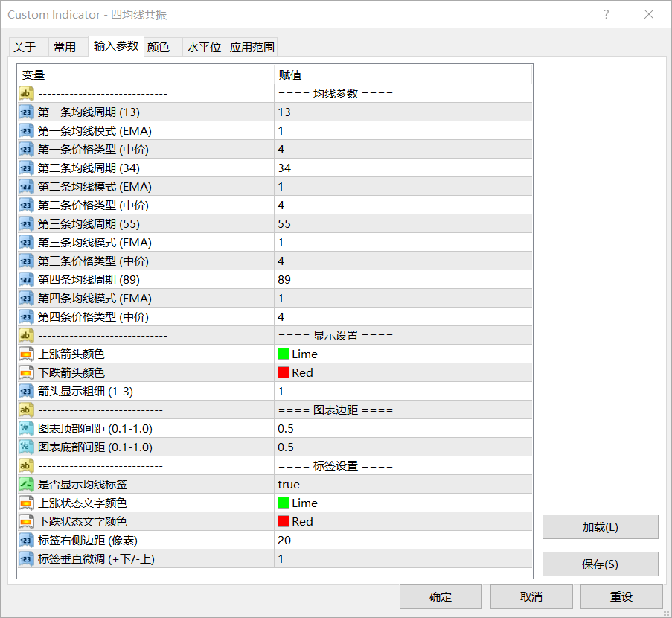This screenshot has height=618, width=672.
Task: Click double-type icon beside 图表底部间距
Action: (26, 447)
